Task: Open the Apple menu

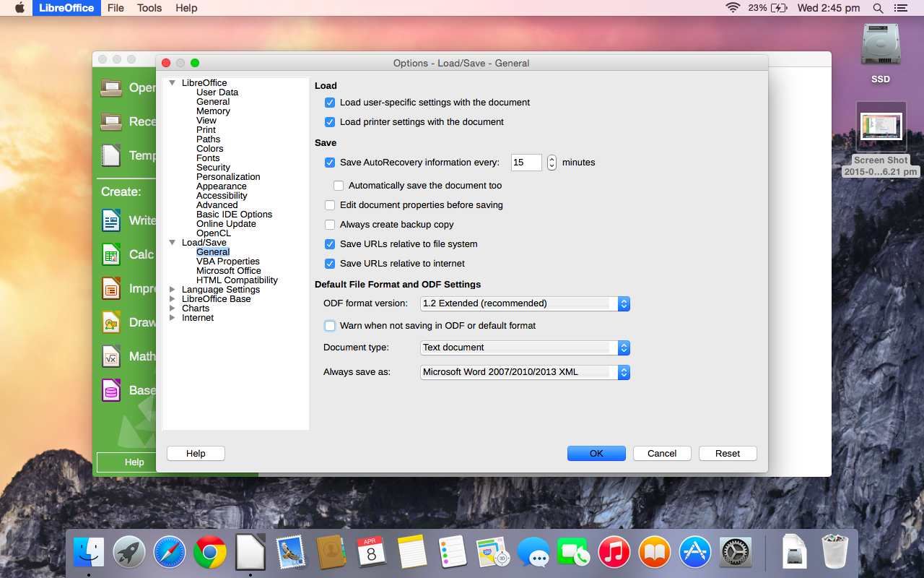Action: click(19, 8)
